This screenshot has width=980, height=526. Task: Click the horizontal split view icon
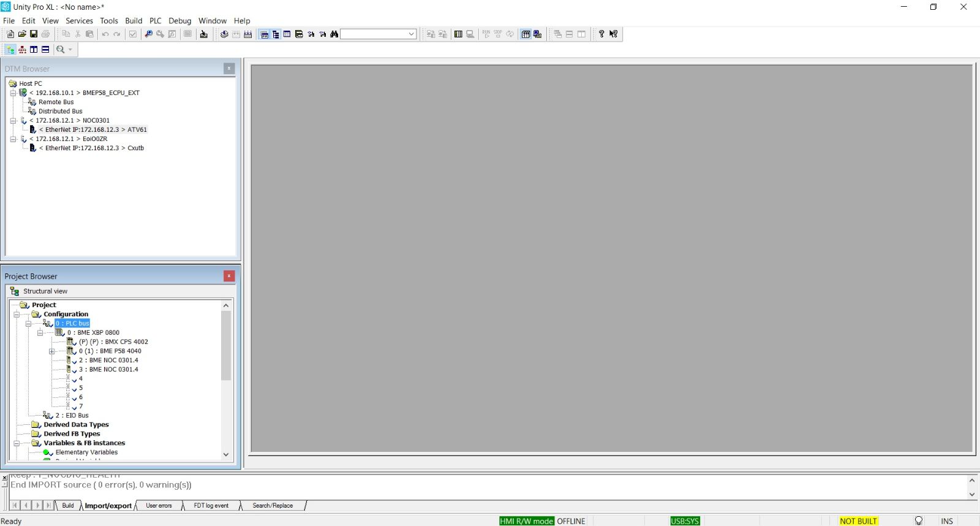45,50
